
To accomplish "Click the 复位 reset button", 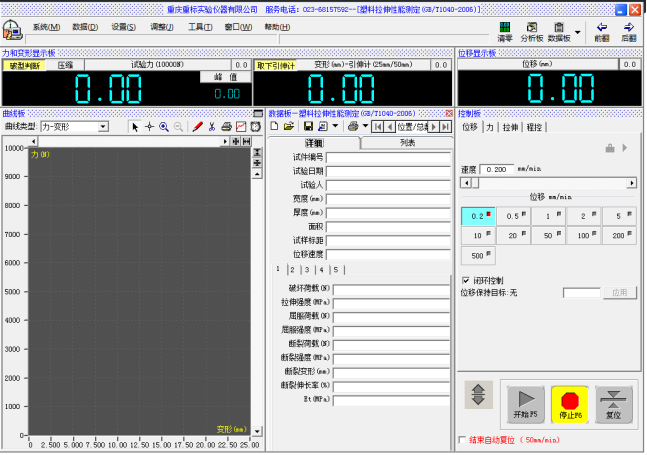I will (x=614, y=403).
